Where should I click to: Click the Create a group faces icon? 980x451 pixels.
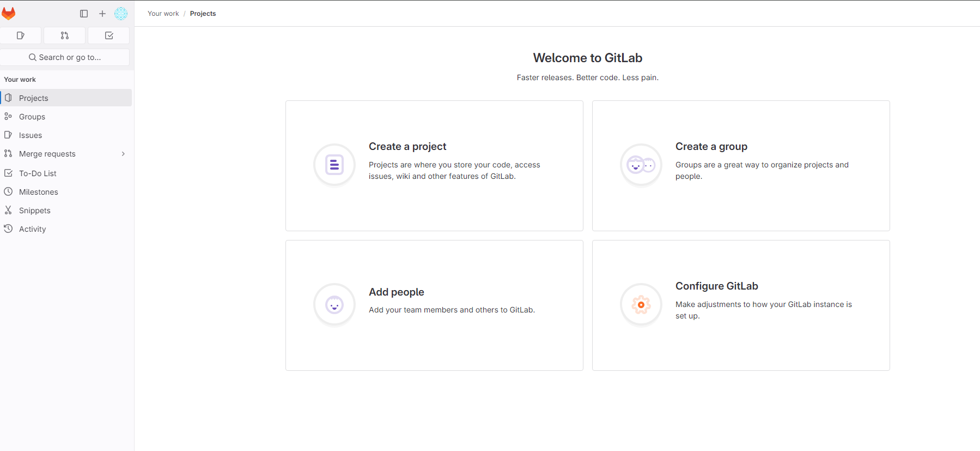(x=641, y=165)
